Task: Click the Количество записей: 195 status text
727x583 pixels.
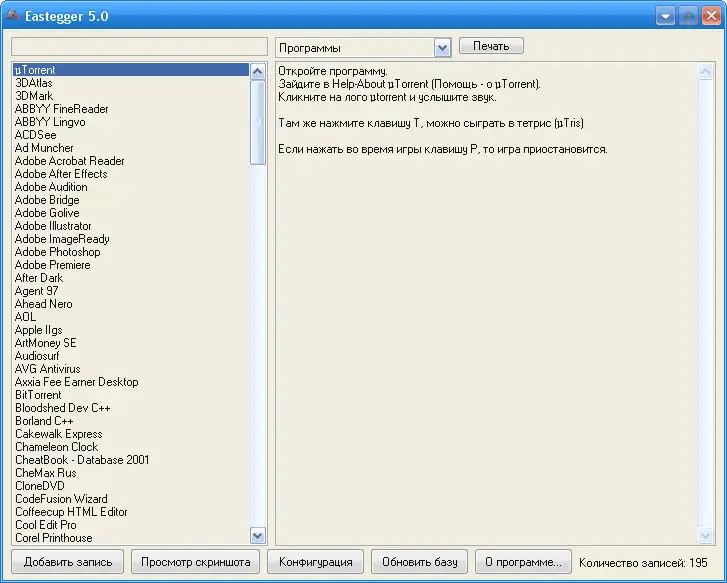Action: click(x=643, y=562)
